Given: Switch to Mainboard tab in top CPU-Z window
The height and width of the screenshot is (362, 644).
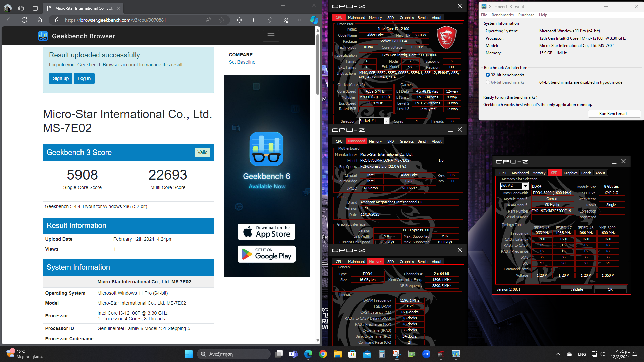Looking at the screenshot, I should (x=356, y=18).
